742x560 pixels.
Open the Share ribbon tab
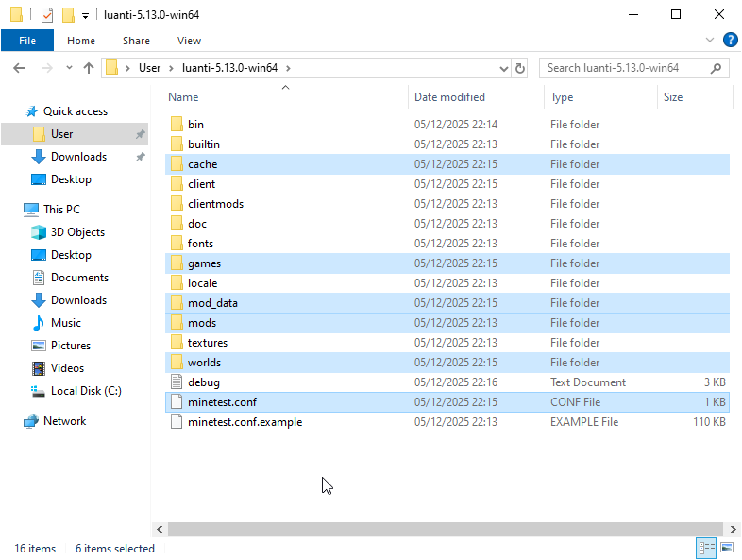pos(136,41)
